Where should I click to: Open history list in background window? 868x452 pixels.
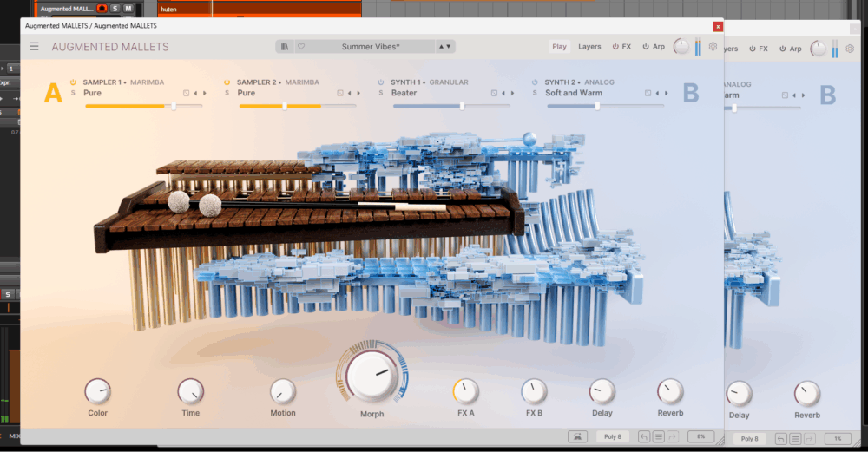795,439
